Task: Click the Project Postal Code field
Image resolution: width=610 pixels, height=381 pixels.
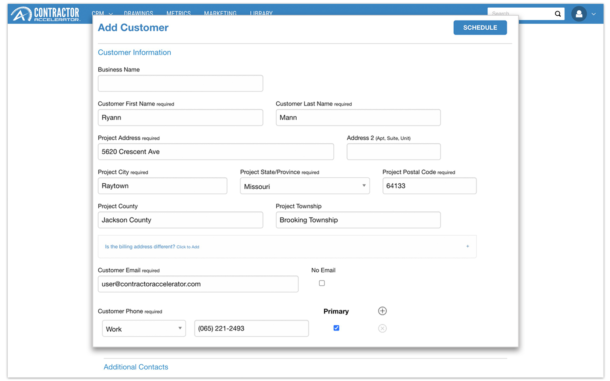Action: [429, 186]
